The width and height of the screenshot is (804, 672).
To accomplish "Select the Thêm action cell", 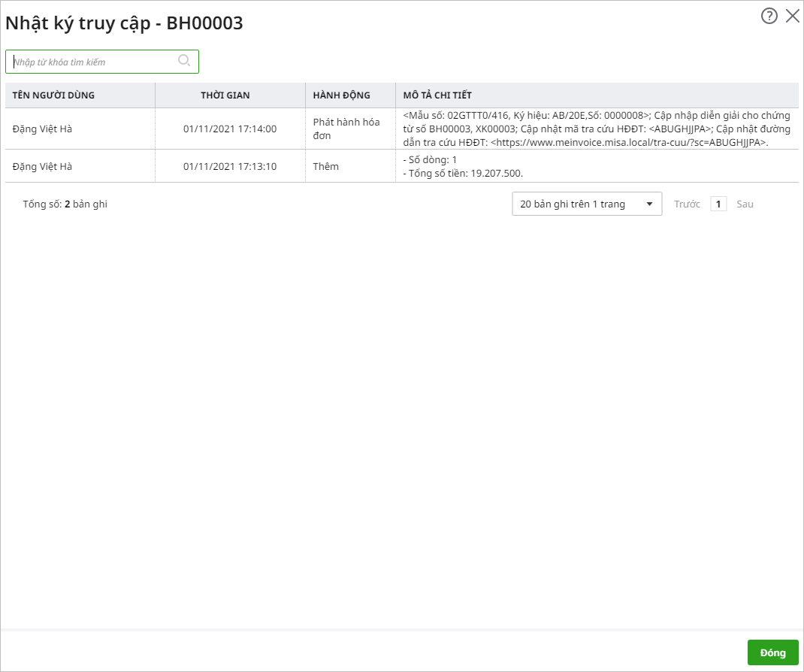I will 326,166.
